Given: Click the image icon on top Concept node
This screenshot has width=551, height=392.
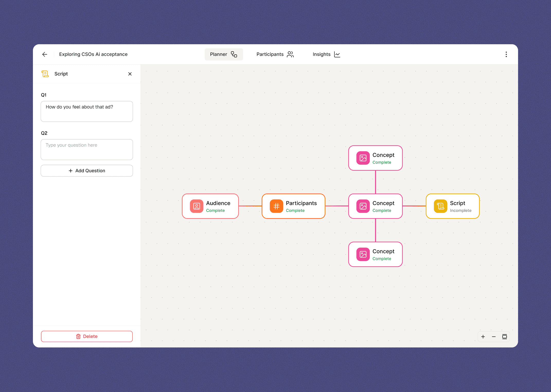Looking at the screenshot, I should [363, 158].
